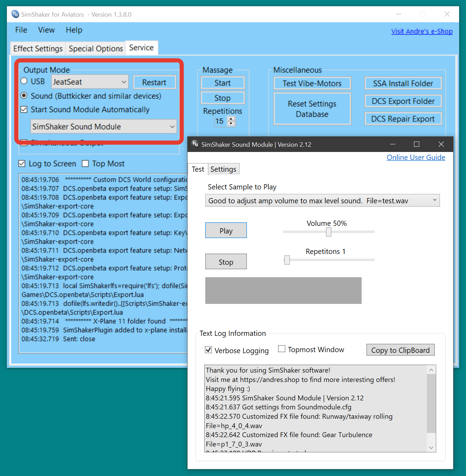Toggle Log to Screen checkbox
Screen dimensions: 466x476
(x=22, y=164)
